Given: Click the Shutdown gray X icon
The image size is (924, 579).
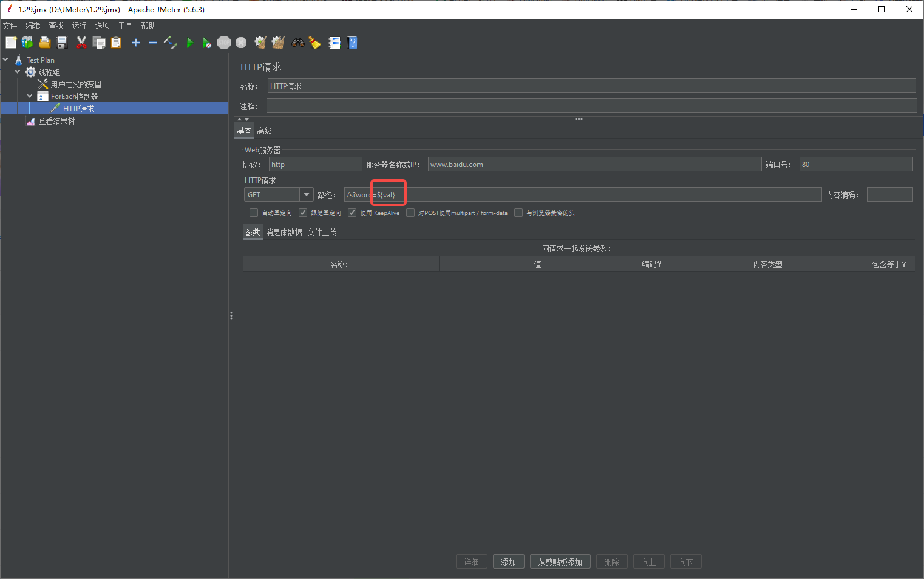Looking at the screenshot, I should [x=241, y=43].
